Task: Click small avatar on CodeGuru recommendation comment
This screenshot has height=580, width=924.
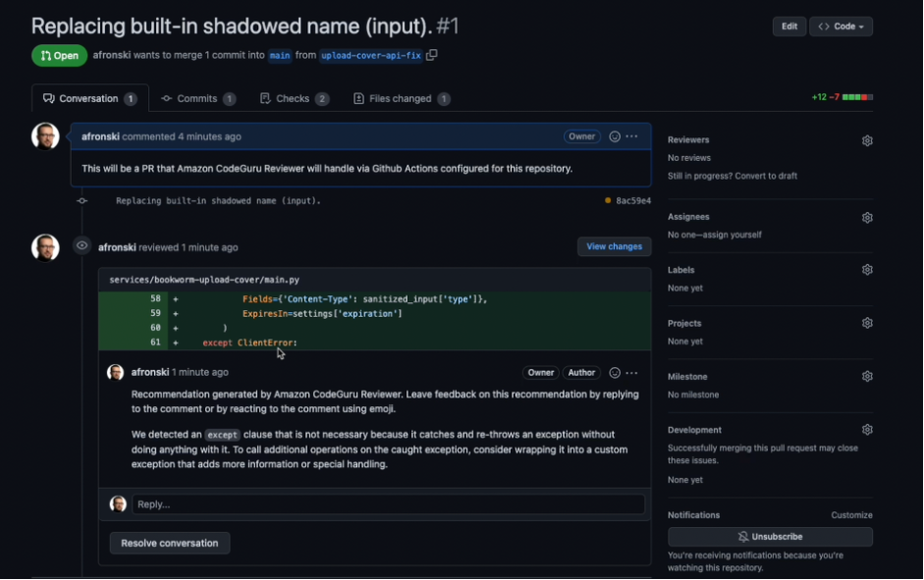Action: tap(116, 372)
